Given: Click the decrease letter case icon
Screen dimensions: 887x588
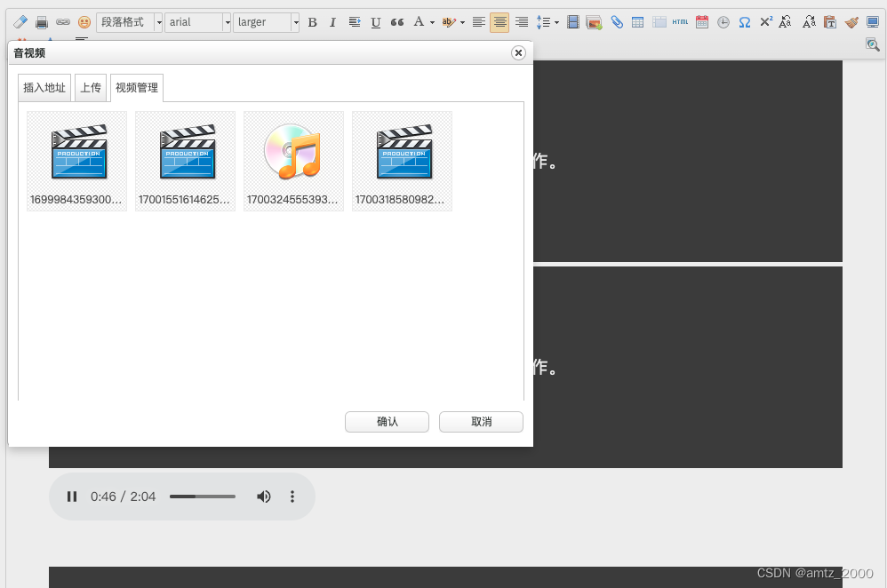Looking at the screenshot, I should click(x=785, y=22).
